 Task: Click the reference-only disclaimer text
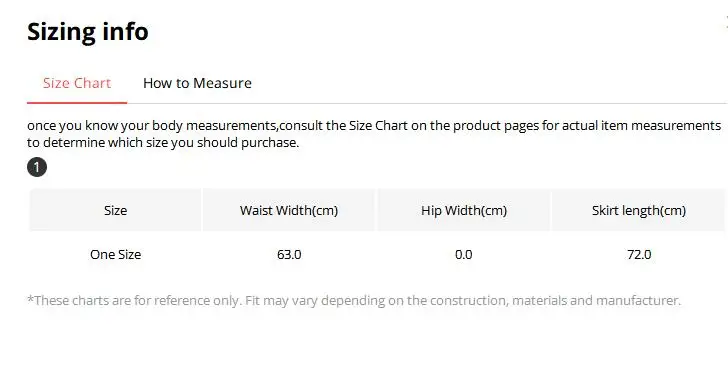[x=354, y=300]
